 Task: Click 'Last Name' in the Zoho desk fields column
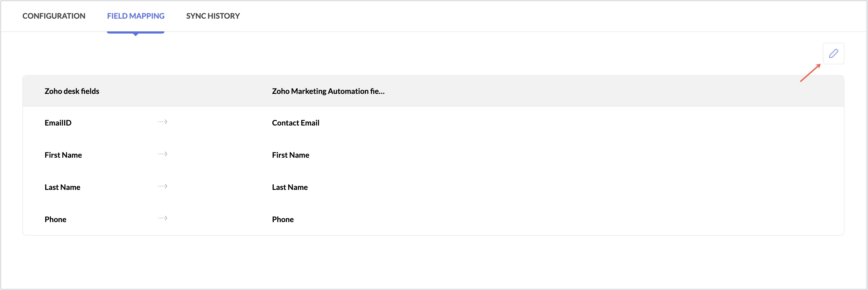(x=62, y=187)
